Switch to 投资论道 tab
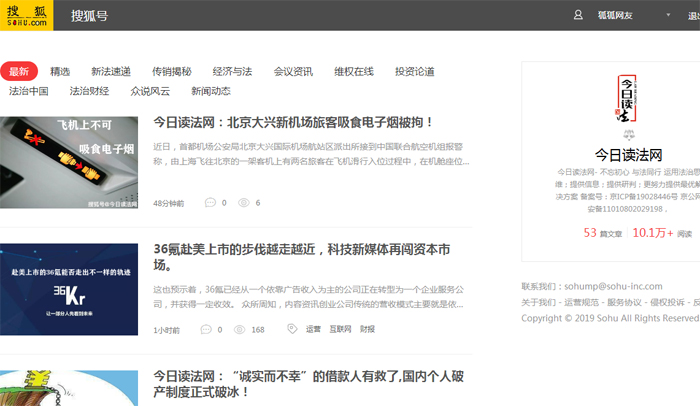 (x=414, y=71)
